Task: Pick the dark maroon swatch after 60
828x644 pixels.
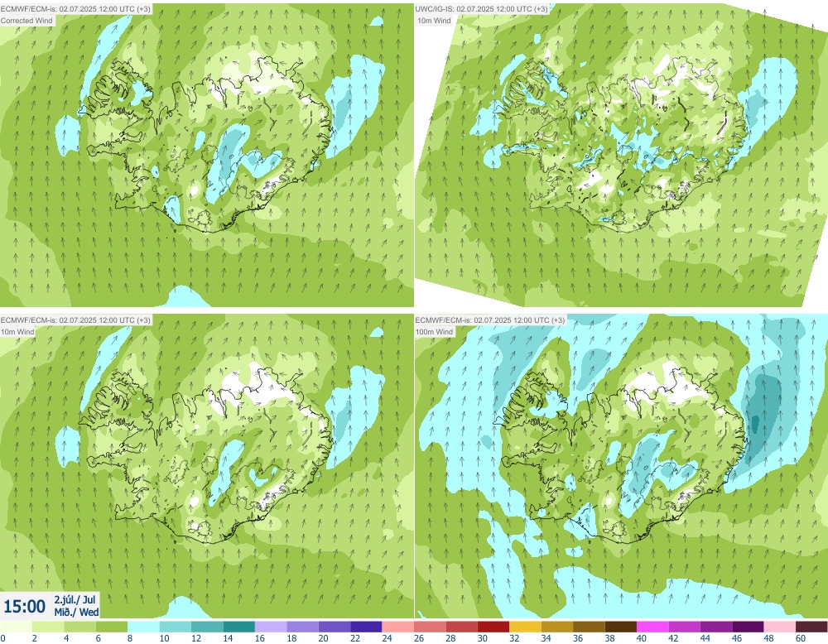Action: 811,627
